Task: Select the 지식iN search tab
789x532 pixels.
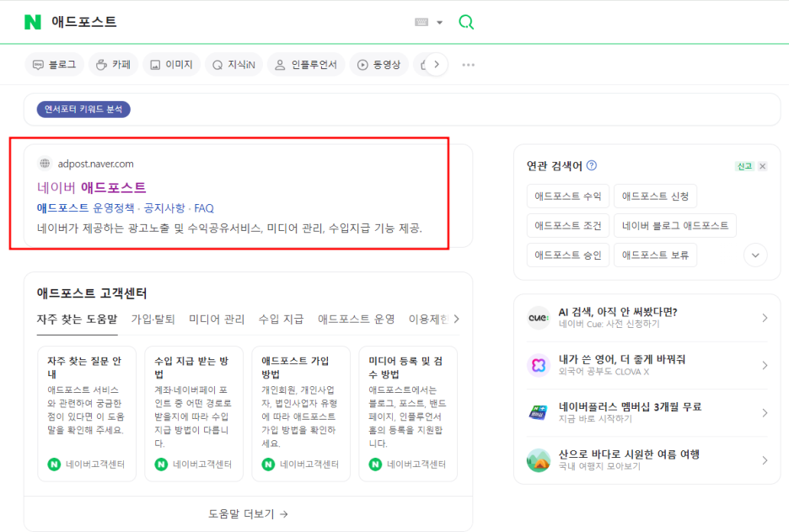Action: [234, 65]
